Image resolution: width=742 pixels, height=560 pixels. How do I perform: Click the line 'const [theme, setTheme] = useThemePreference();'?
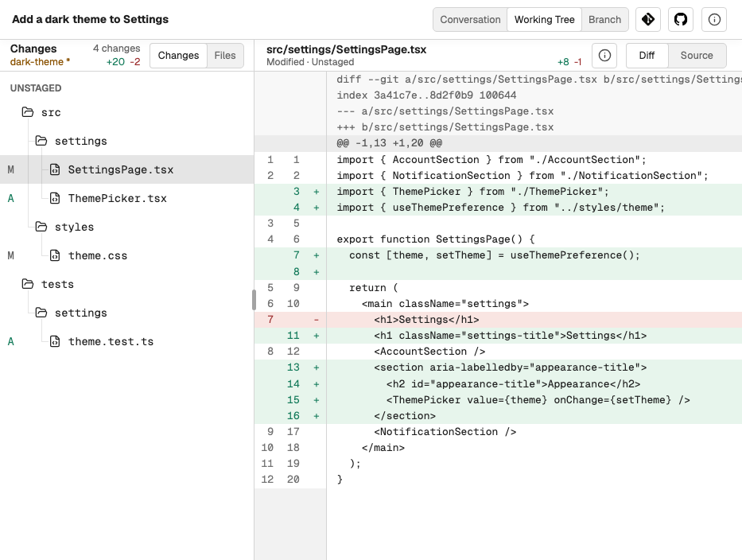pyautogui.click(x=498, y=255)
